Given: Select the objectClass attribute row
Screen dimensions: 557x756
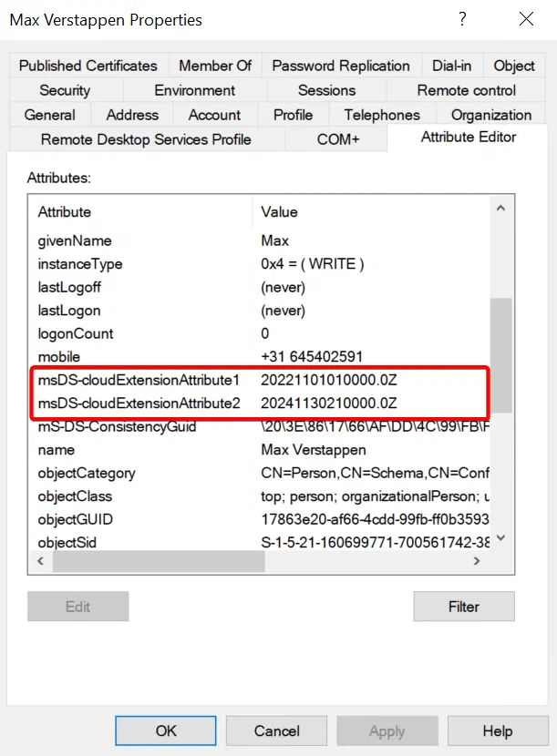Looking at the screenshot, I should [260, 496].
